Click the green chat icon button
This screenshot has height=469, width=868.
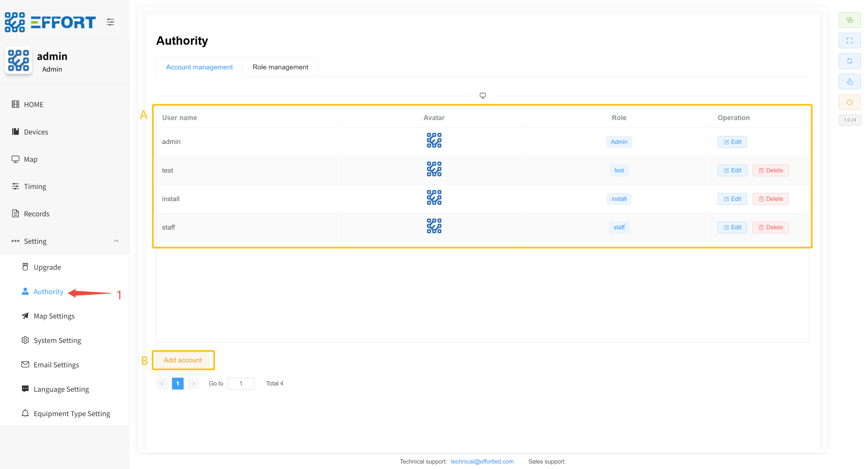pos(849,20)
